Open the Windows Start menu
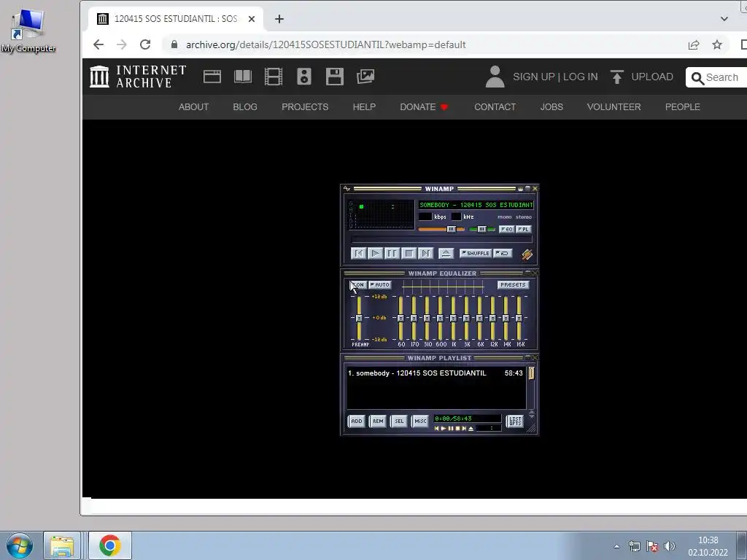Screen dimensions: 747x560 tap(20, 545)
